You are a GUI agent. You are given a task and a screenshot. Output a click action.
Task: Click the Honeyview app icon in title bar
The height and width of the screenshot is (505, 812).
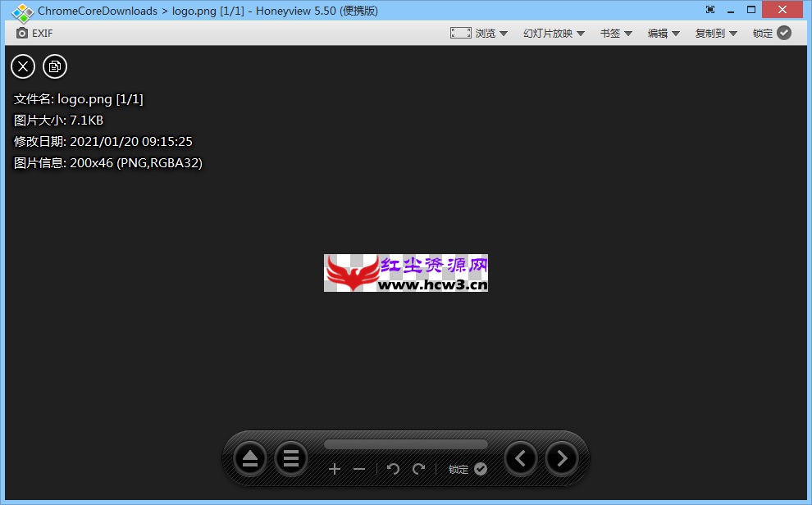coord(22,12)
